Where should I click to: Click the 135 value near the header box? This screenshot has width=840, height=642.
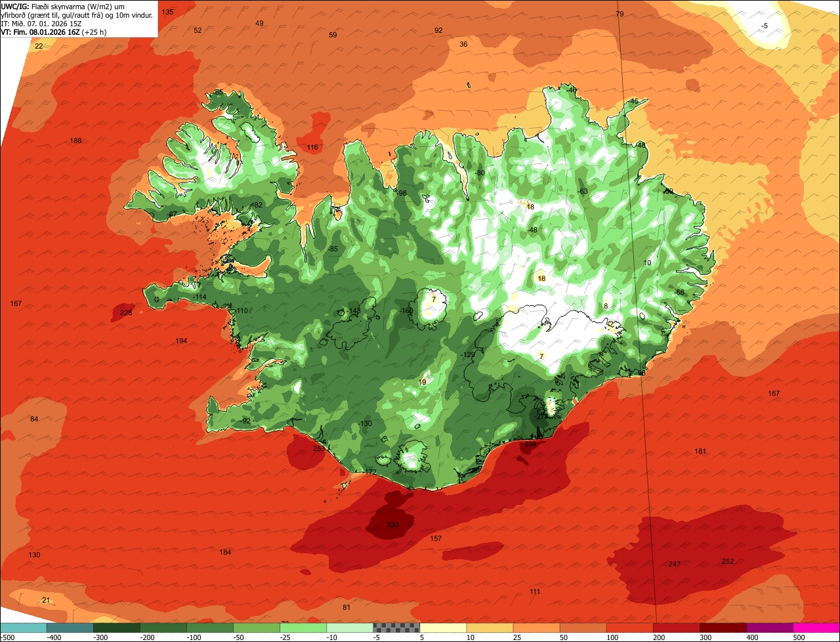[168, 12]
